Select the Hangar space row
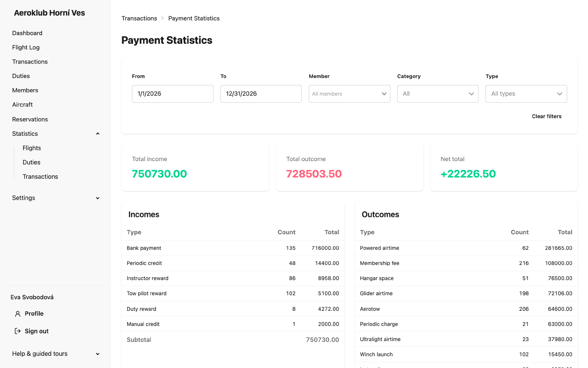The height and width of the screenshot is (368, 588). (x=466, y=278)
